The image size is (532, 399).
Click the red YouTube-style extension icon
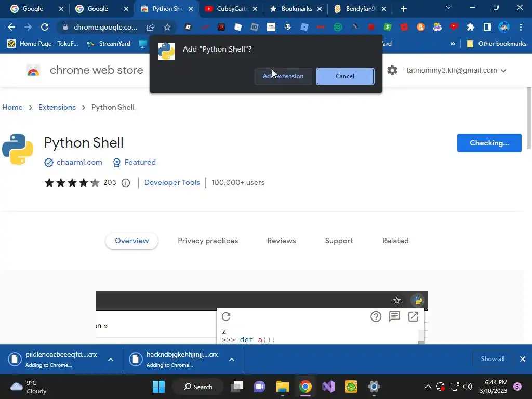pos(454,27)
